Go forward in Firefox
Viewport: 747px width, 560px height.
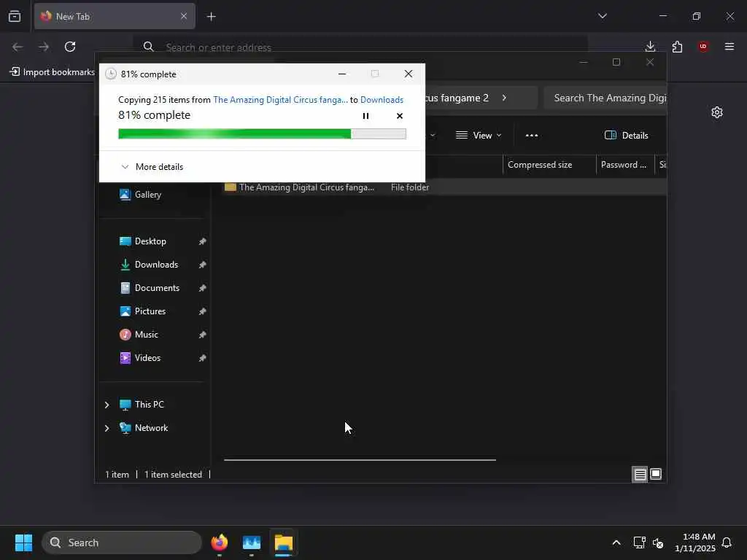[x=44, y=47]
